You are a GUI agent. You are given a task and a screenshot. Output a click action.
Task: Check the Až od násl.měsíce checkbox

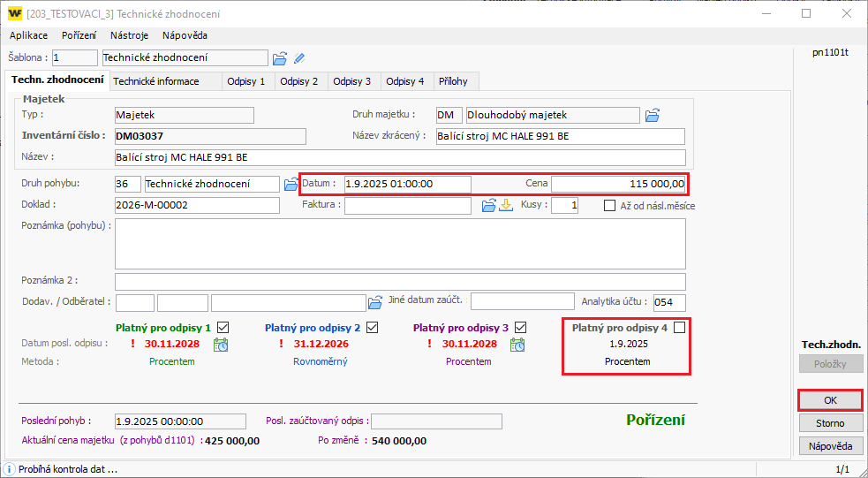(x=609, y=206)
